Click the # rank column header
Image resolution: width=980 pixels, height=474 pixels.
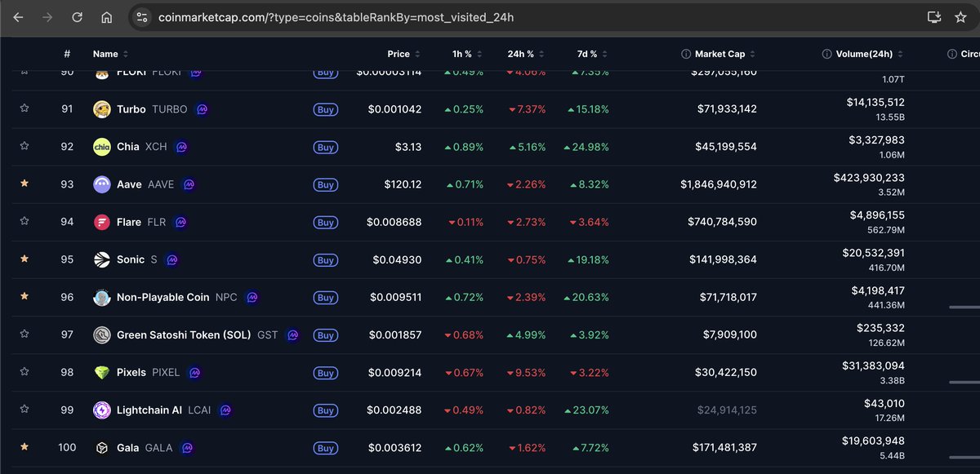pyautogui.click(x=67, y=53)
